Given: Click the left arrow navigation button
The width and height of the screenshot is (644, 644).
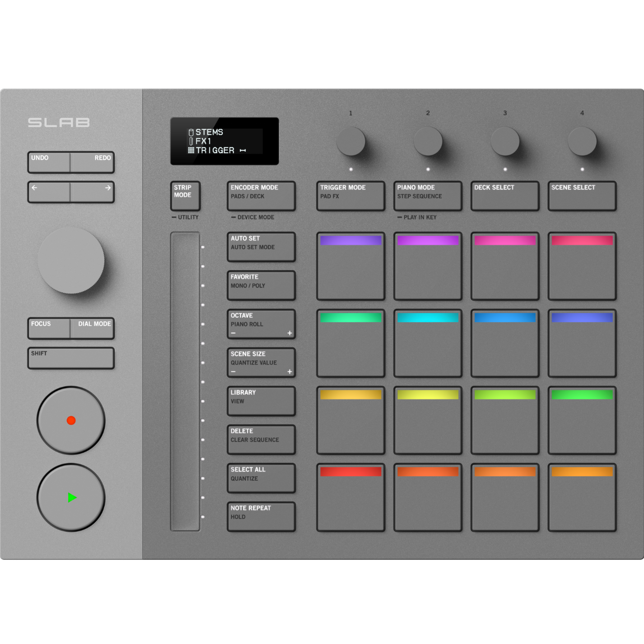Looking at the screenshot, I should coord(49,192).
